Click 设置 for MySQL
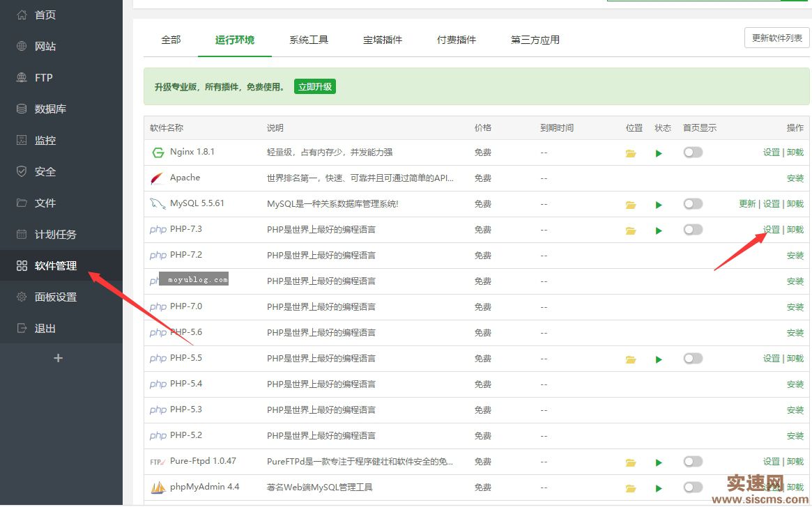The width and height of the screenshot is (812, 507). pyautogui.click(x=771, y=204)
